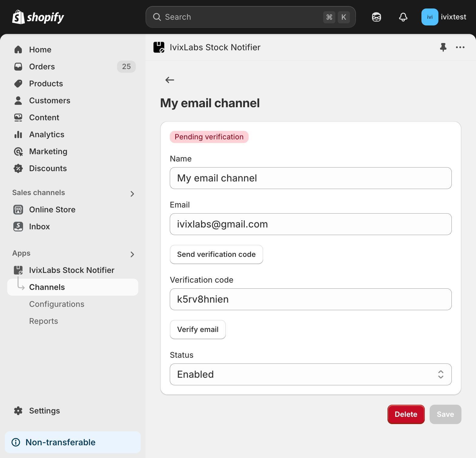This screenshot has width=476, height=458.
Task: Click the Email input field
Action: (311, 224)
